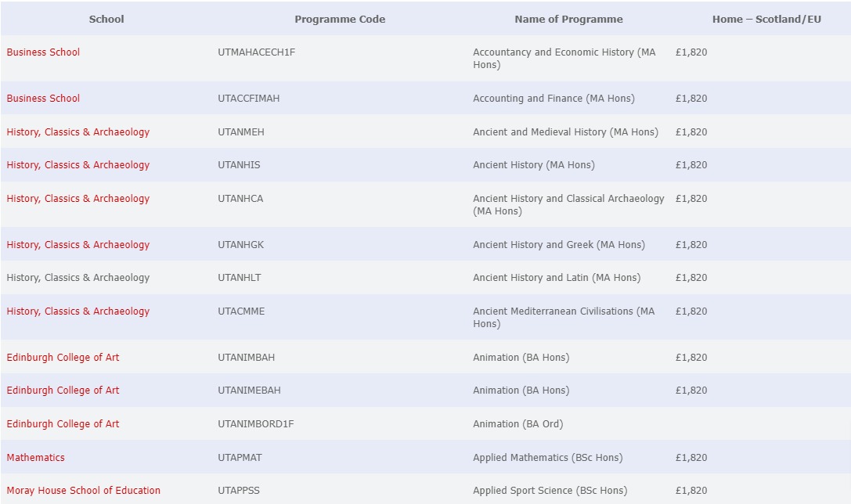Click the Home – Scotland/EU column header
Screen dimensions: 851x504
766,20
